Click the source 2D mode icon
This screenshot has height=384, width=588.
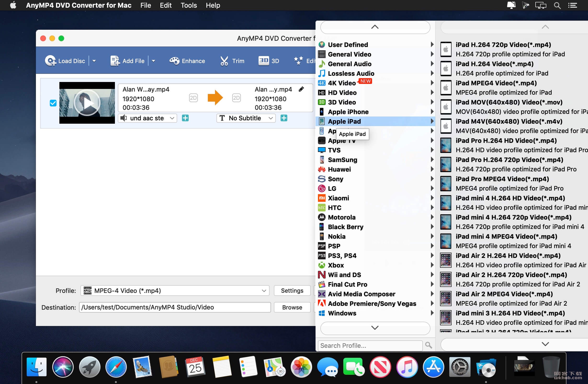[x=193, y=98]
